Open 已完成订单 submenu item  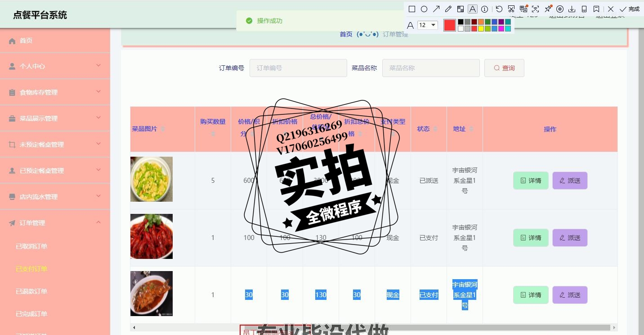(x=31, y=314)
